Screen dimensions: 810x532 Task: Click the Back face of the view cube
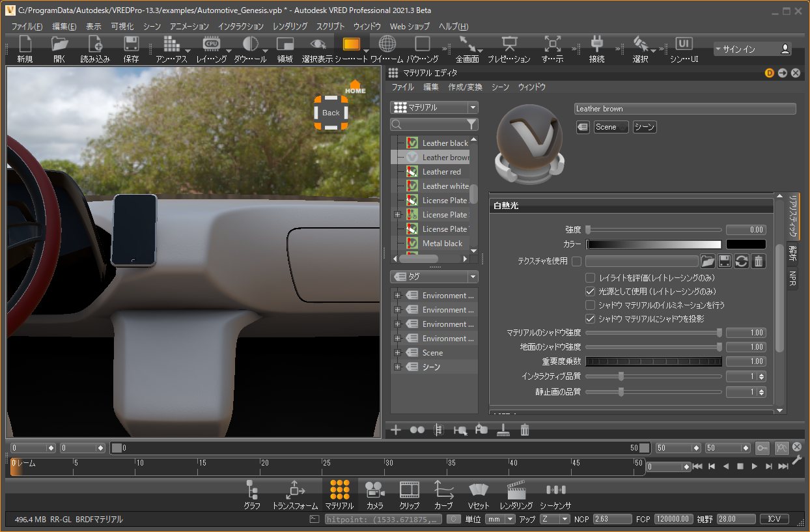point(331,113)
